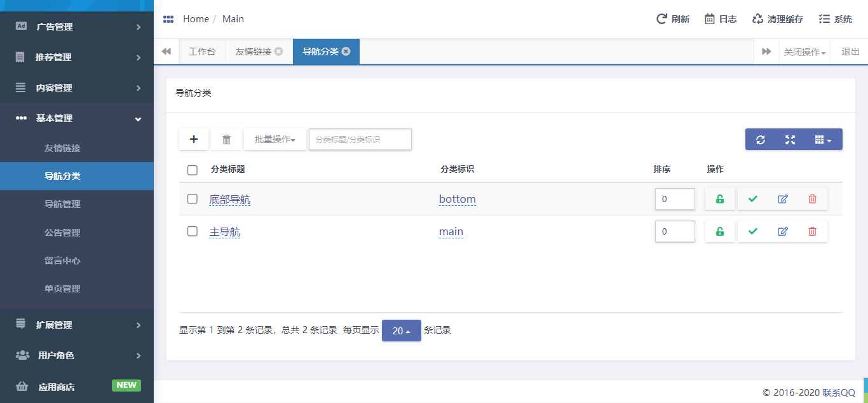Image resolution: width=868 pixels, height=403 pixels.
Task: Switch to the 友情链接 tab
Action: [x=253, y=52]
